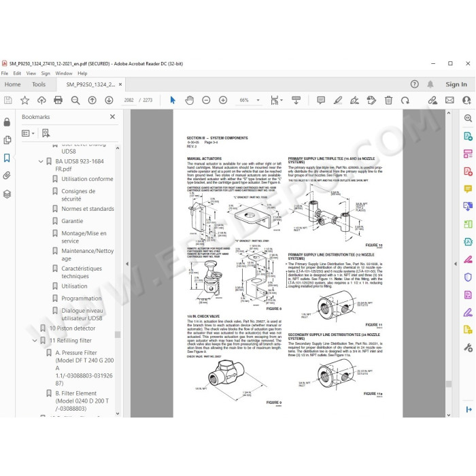
Task: Rotate the page view clockwise
Action: [x=405, y=100]
